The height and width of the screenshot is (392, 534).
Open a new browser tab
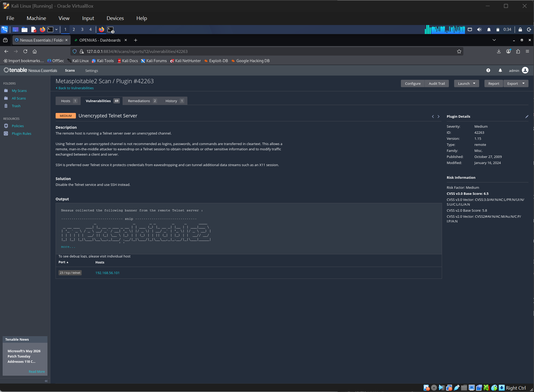135,40
